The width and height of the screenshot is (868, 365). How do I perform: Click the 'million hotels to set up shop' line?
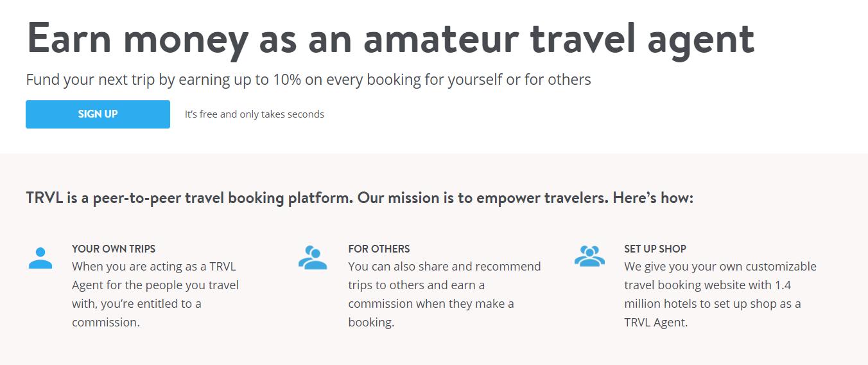tap(712, 303)
